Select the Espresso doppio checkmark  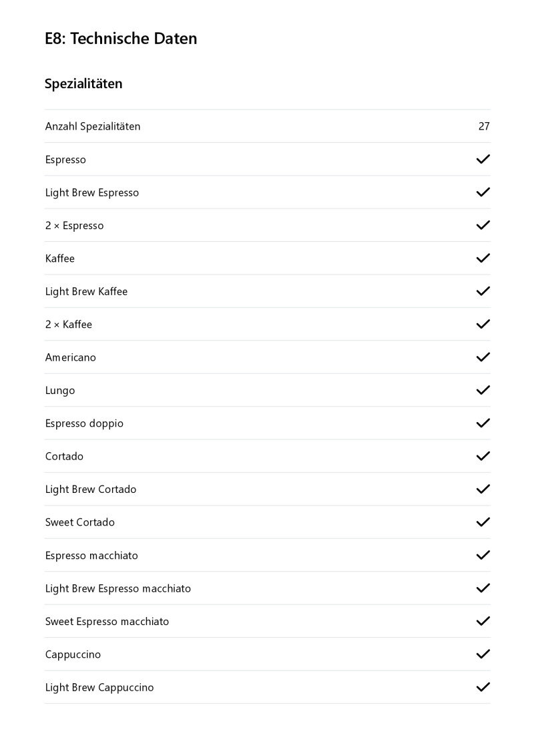coord(483,423)
